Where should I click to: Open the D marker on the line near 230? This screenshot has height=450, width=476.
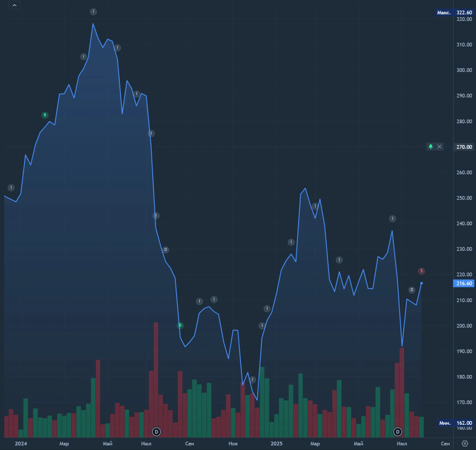166,250
